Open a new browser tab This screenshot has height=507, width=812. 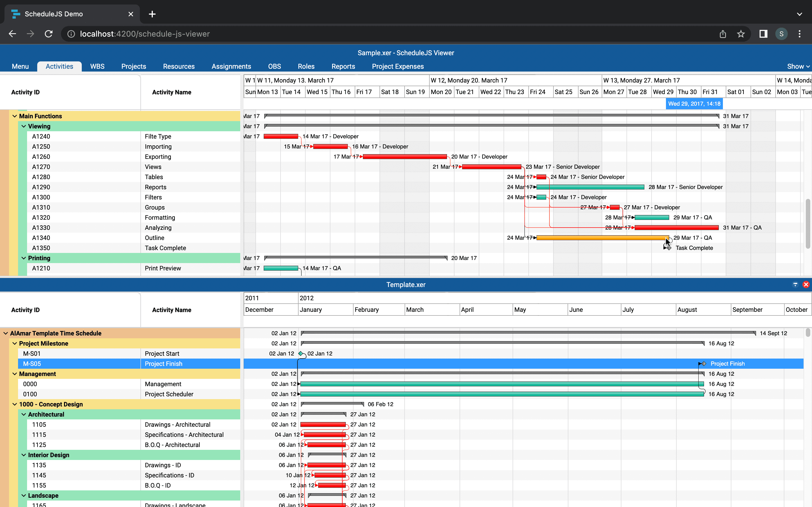152,14
